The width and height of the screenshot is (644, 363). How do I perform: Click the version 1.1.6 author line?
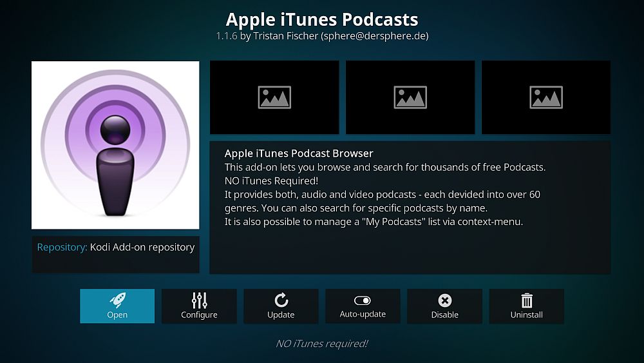point(322,36)
